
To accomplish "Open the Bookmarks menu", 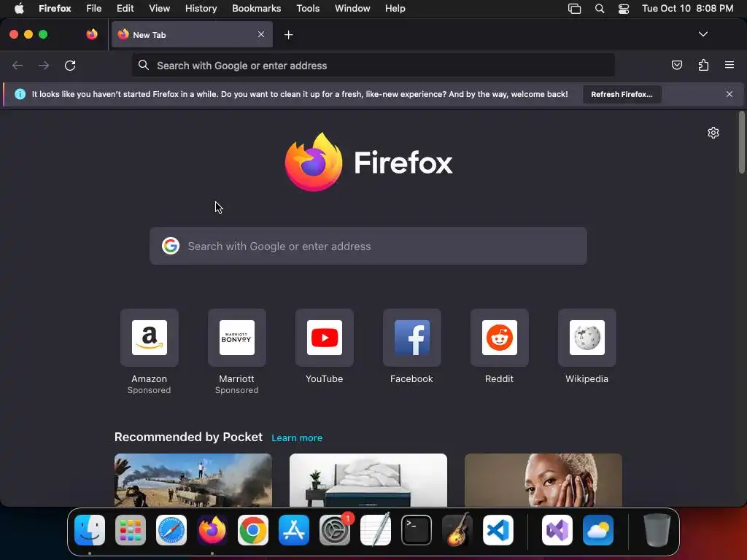I will point(256,8).
